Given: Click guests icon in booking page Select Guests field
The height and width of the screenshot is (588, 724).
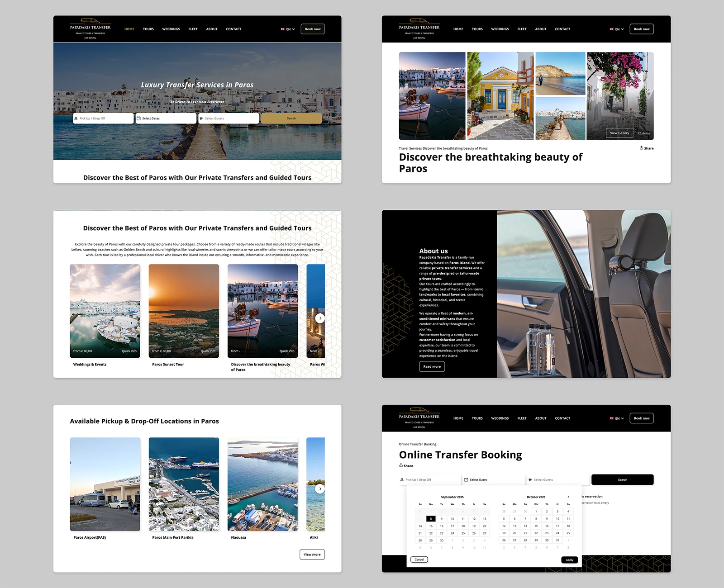Looking at the screenshot, I should (530, 480).
